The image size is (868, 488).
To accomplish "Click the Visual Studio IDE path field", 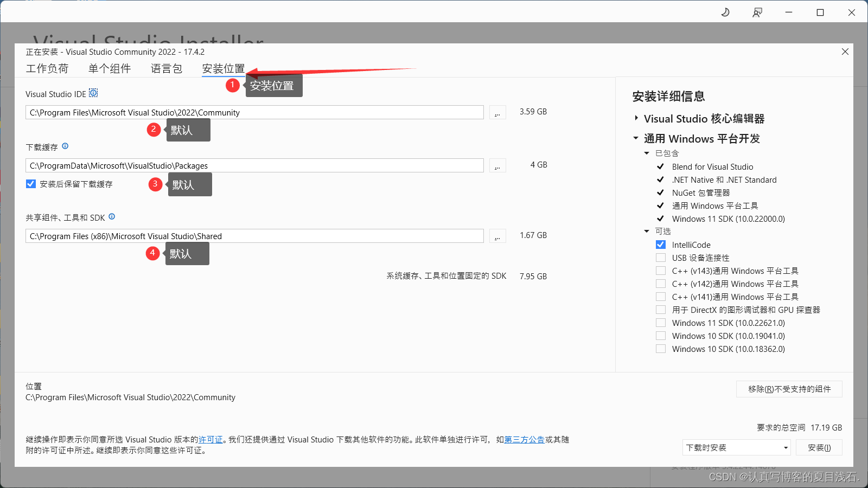I will 254,112.
